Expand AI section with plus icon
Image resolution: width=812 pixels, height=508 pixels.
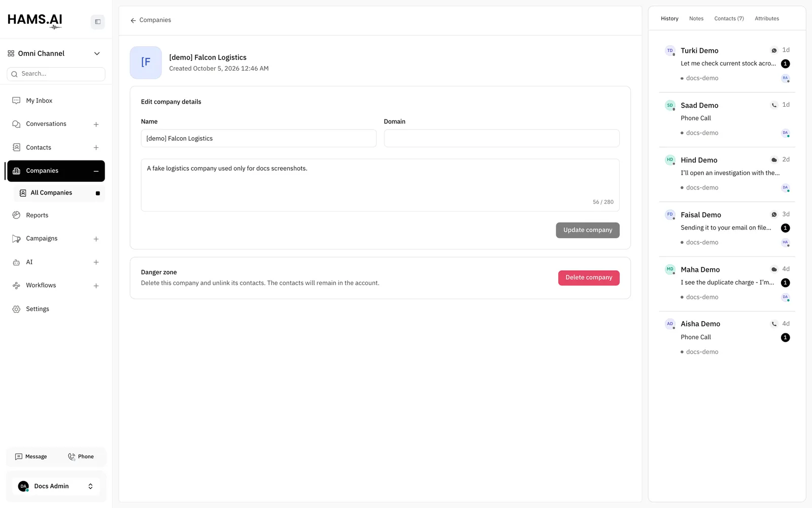96,263
